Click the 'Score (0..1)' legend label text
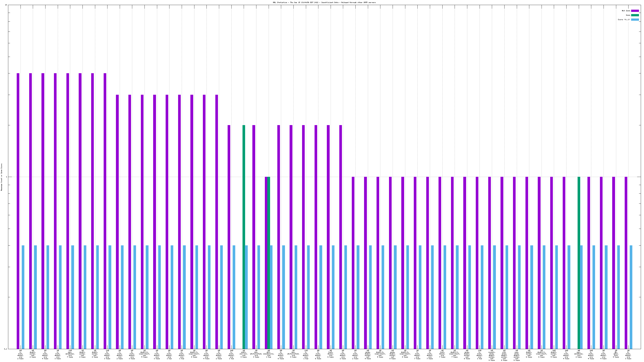This screenshot has height=362, width=644. pyautogui.click(x=624, y=20)
